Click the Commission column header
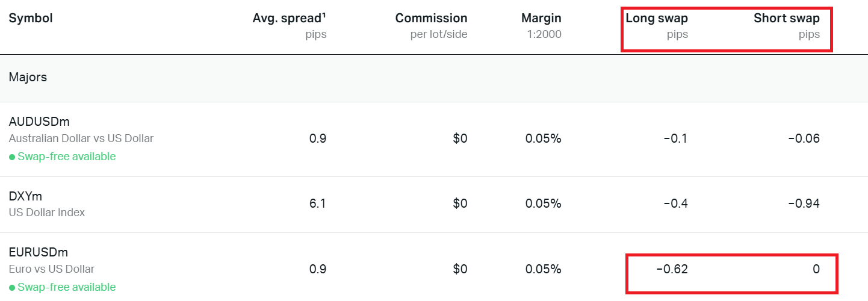The width and height of the screenshot is (868, 301). (431, 18)
